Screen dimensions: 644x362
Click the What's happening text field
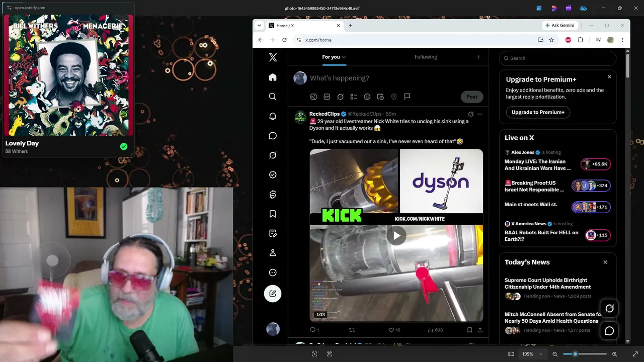coord(339,78)
